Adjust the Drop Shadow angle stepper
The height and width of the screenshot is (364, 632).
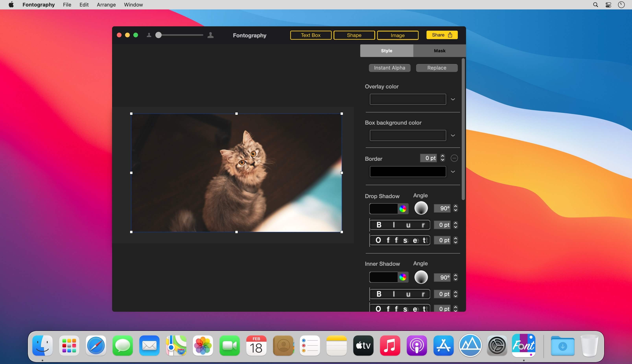(455, 208)
